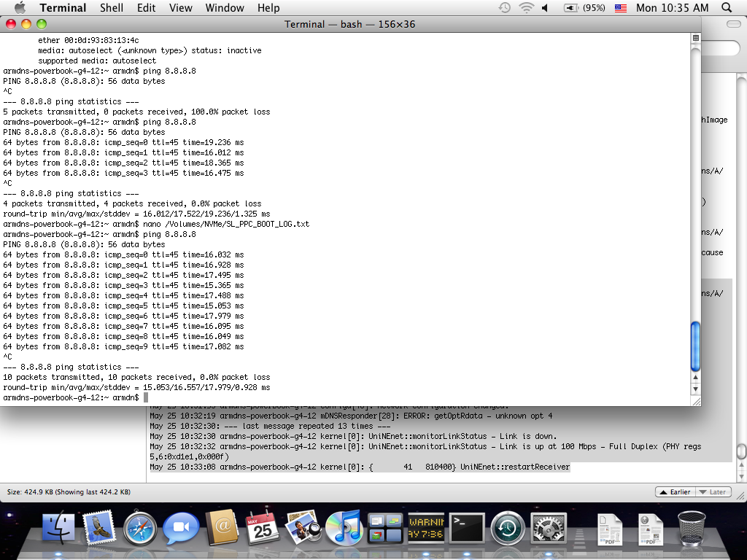Open Finder from the Dock

click(58, 529)
